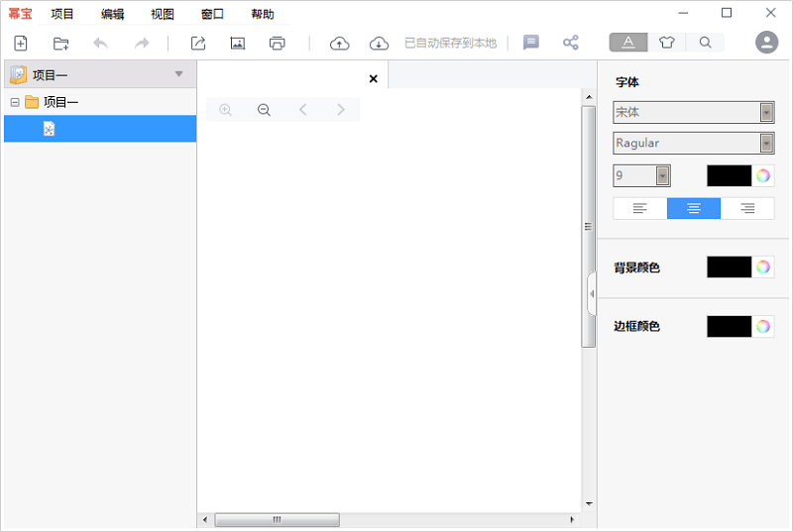Click the font color black swatch

click(729, 175)
